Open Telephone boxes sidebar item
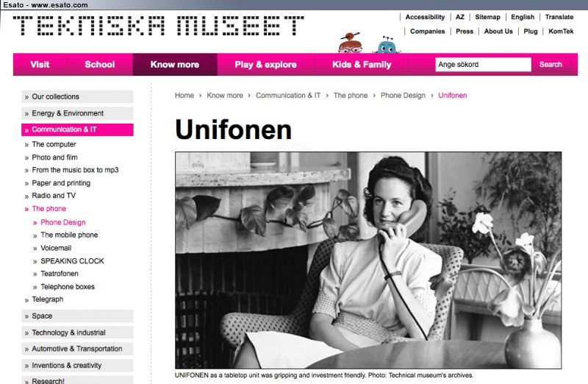 68,287
